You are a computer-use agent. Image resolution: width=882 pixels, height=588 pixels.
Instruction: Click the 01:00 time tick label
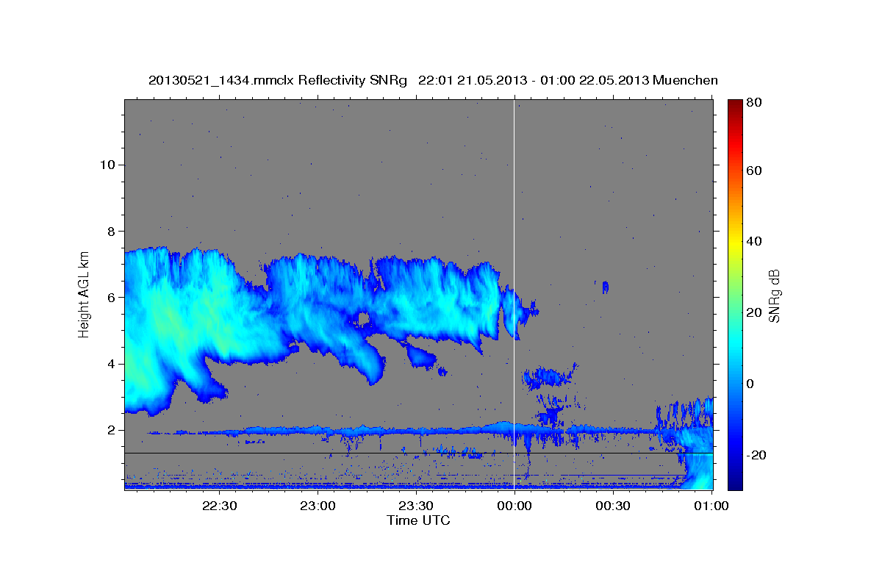pos(711,506)
